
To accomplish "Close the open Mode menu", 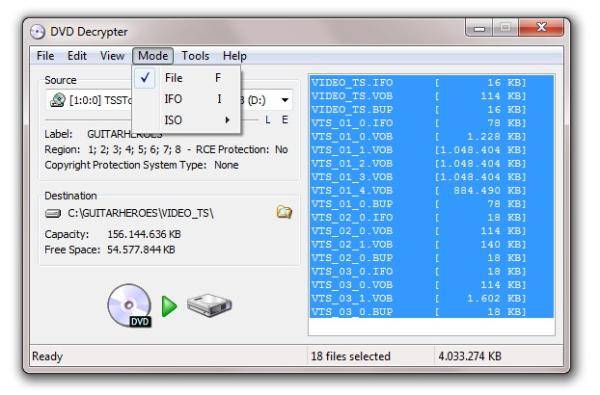I will point(153,56).
